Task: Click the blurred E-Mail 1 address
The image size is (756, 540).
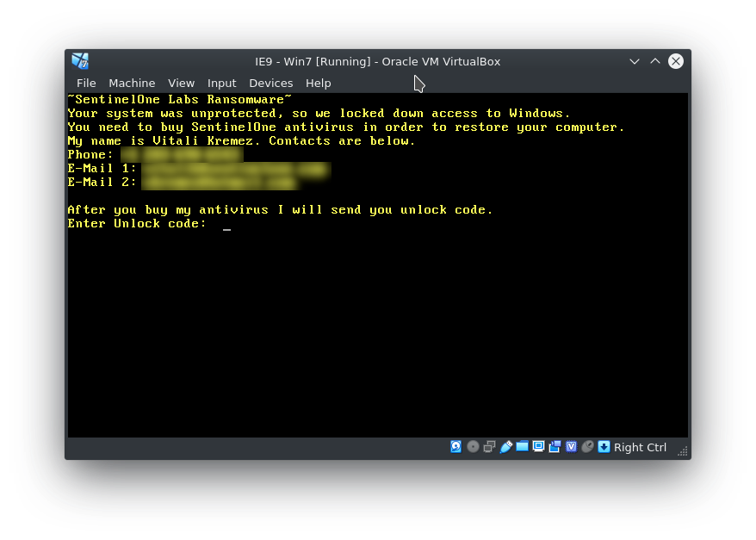Action: coord(236,169)
